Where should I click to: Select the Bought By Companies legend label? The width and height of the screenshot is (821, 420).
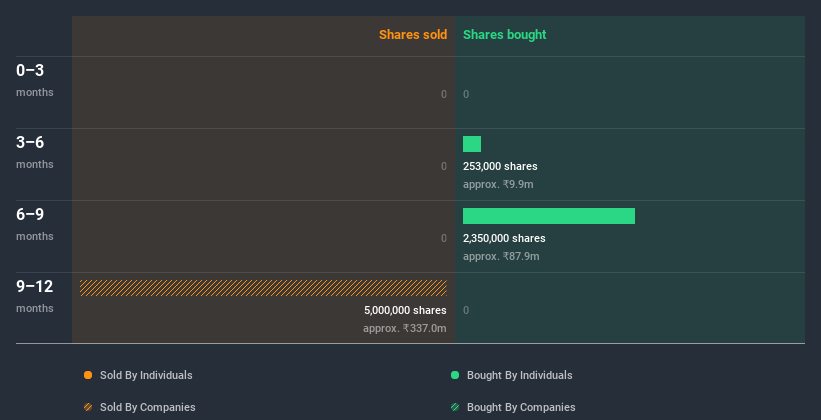click(521, 407)
